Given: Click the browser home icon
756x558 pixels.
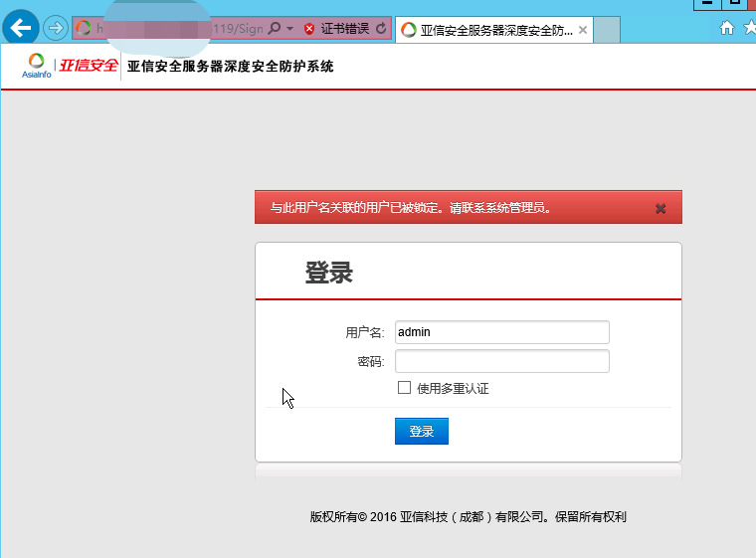Looking at the screenshot, I should point(727,29).
